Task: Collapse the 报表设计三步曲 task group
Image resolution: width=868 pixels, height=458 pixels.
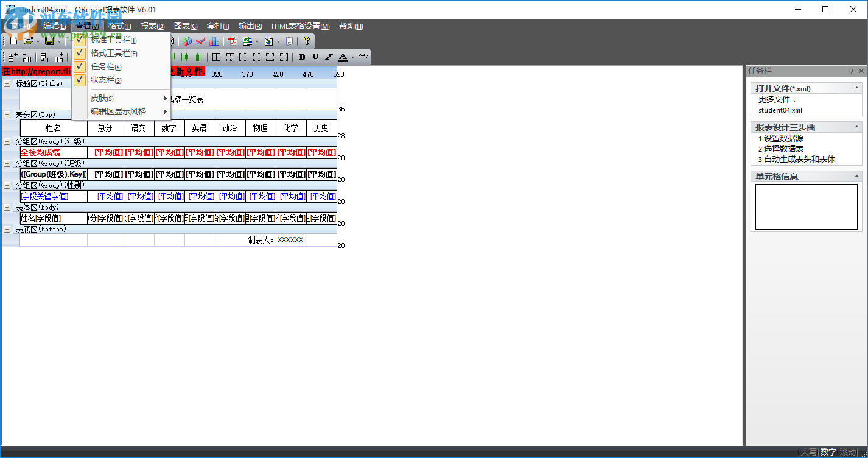Action: [856, 127]
